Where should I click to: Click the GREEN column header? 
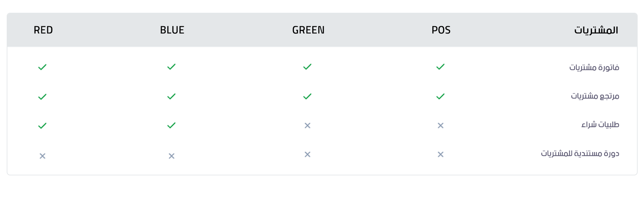tap(308, 30)
